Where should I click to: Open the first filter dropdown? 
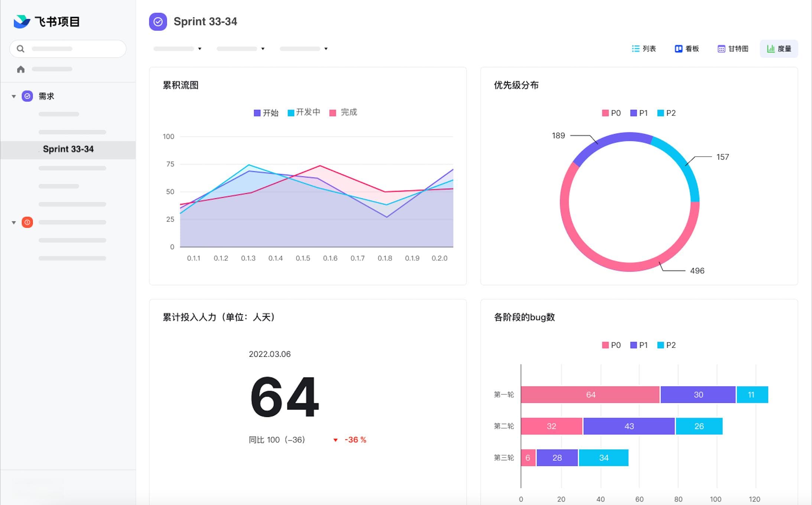178,49
